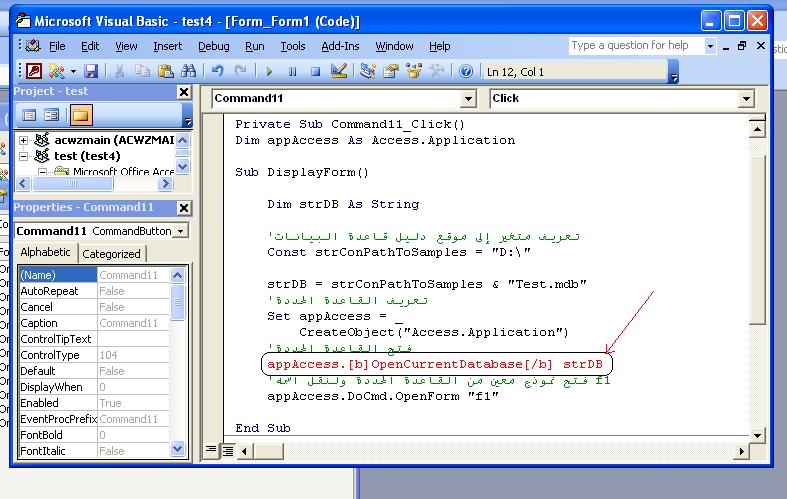
Task: Open the File menu
Action: (57, 46)
